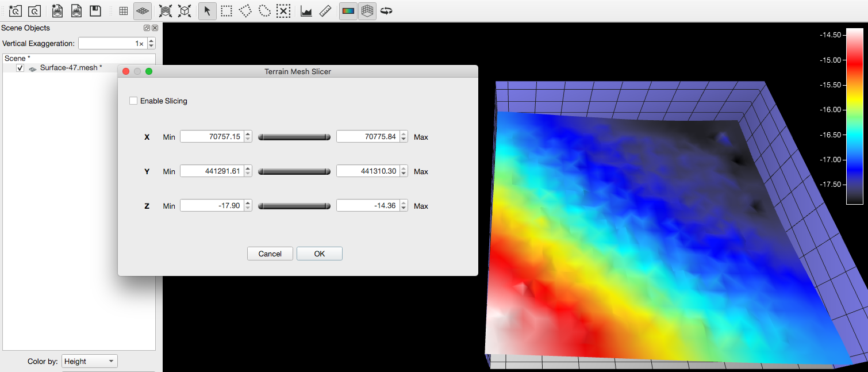Click the Z range slider
Image resolution: width=868 pixels, height=372 pixels.
click(294, 206)
